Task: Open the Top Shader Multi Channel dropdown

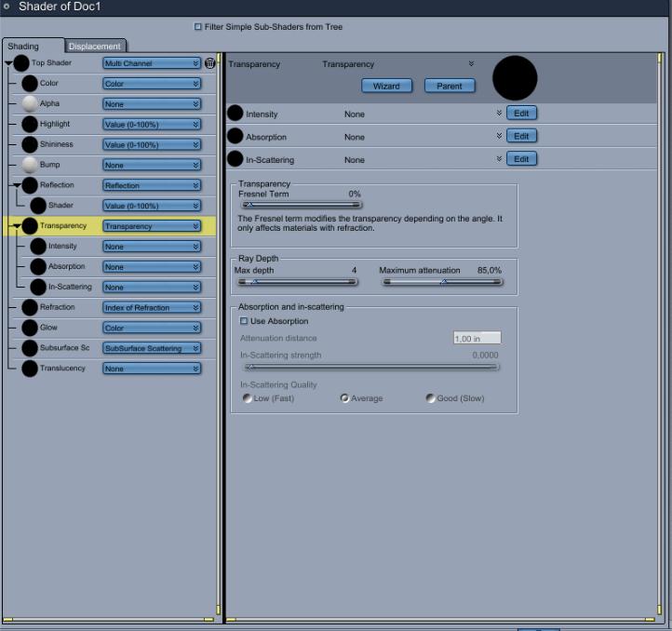Action: tap(152, 63)
